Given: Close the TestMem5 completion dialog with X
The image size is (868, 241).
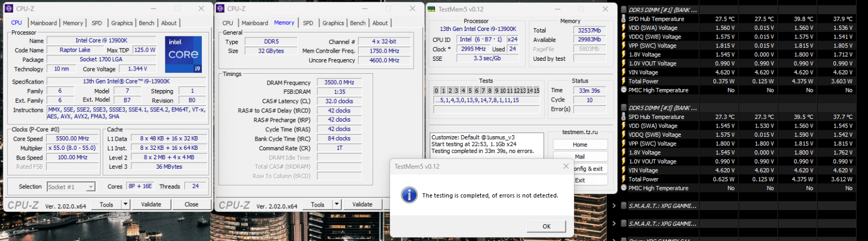Looking at the screenshot, I should [566, 166].
